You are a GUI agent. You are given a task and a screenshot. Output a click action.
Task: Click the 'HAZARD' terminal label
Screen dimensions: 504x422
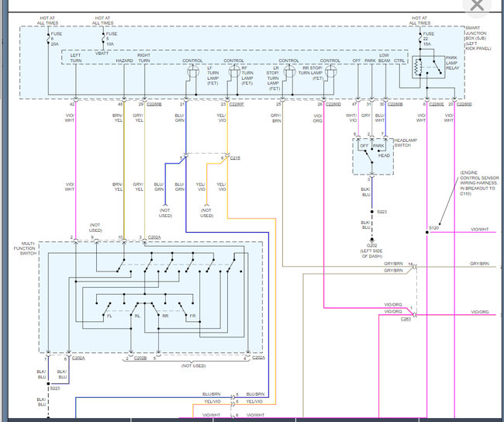click(x=124, y=61)
